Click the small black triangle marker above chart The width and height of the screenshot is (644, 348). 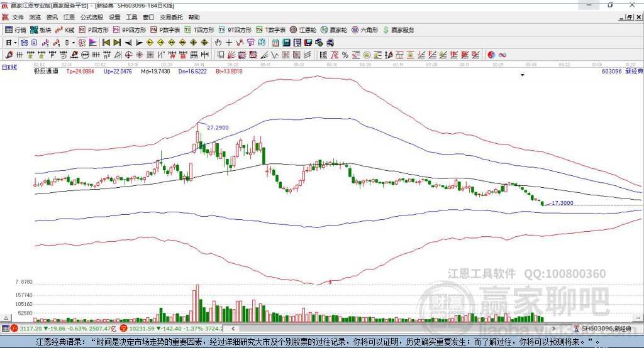point(523,75)
